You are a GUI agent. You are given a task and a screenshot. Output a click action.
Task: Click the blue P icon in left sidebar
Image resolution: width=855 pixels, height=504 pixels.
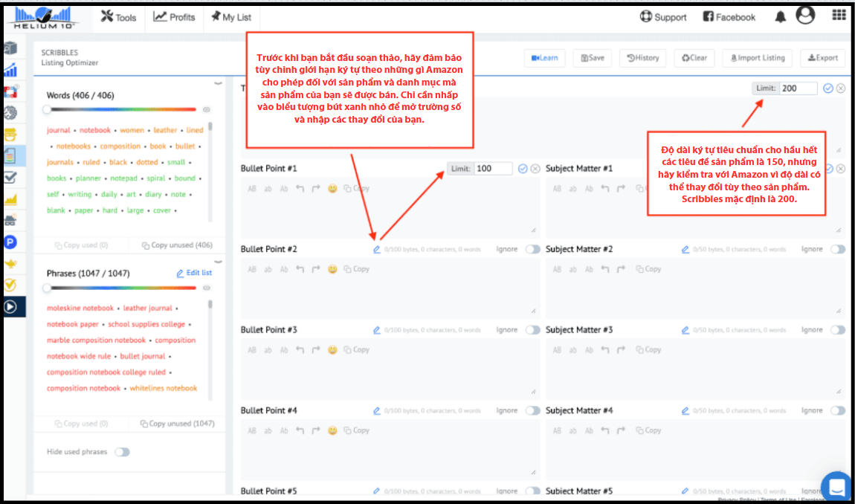[x=10, y=242]
